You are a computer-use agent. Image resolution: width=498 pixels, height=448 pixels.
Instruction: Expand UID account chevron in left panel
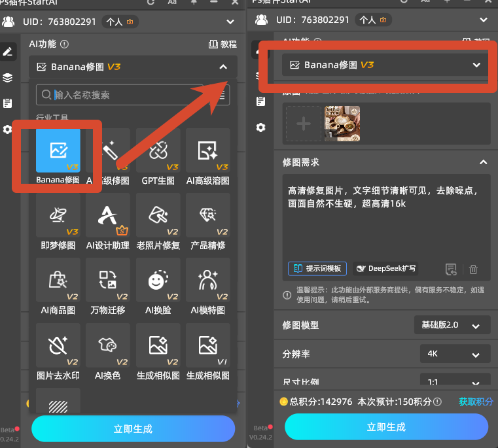tap(230, 22)
